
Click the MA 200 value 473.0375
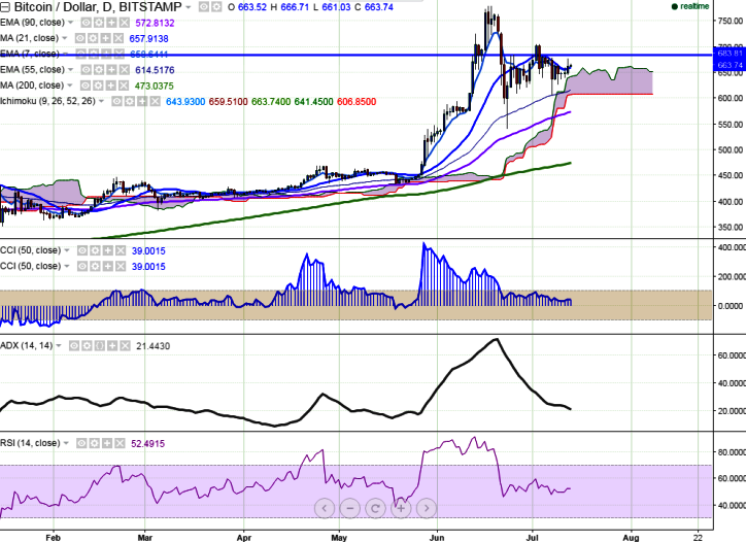click(154, 86)
